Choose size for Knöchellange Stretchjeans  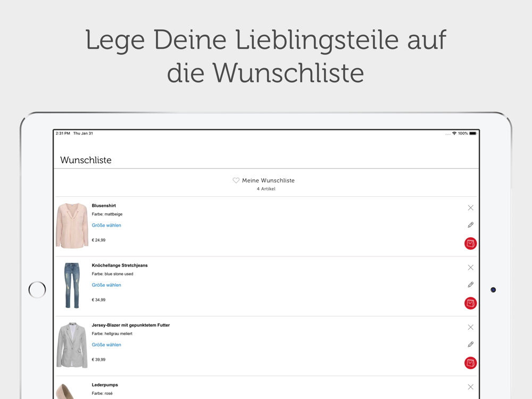106,285
